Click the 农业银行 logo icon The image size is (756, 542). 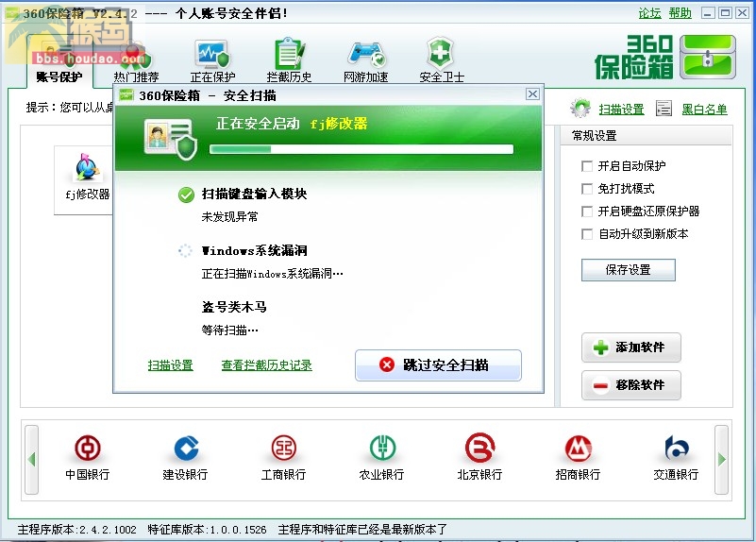382,448
